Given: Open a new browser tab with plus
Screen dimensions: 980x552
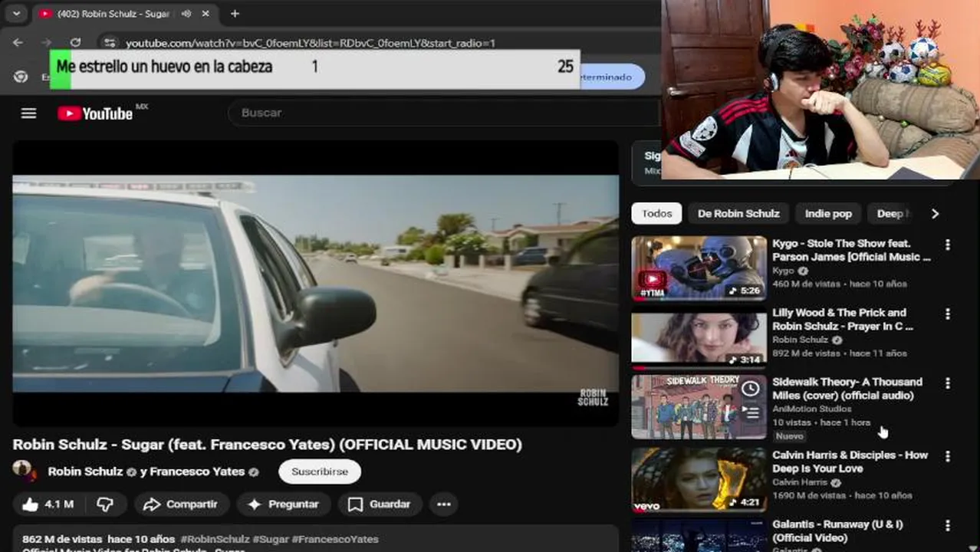Looking at the screenshot, I should (x=235, y=14).
